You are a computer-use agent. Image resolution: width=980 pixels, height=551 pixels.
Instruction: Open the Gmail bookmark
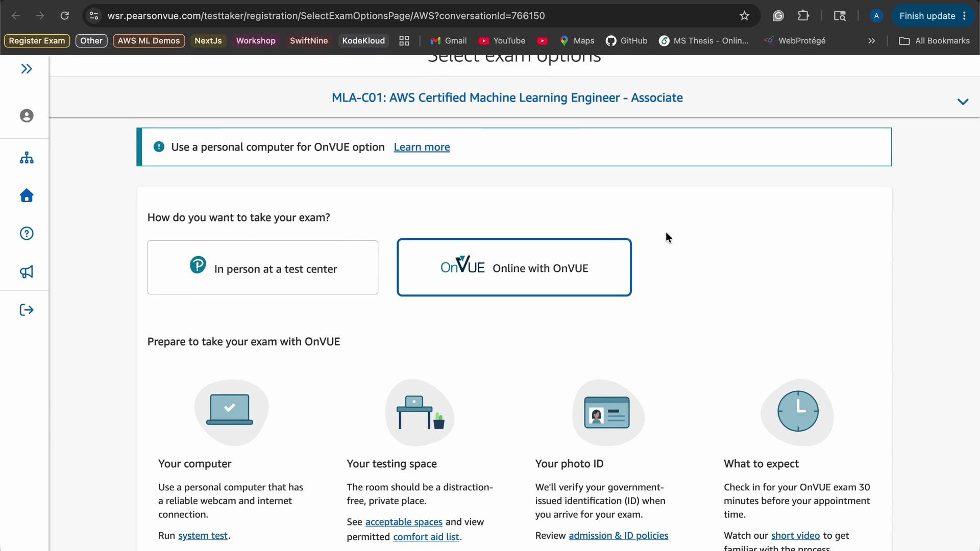click(x=449, y=41)
